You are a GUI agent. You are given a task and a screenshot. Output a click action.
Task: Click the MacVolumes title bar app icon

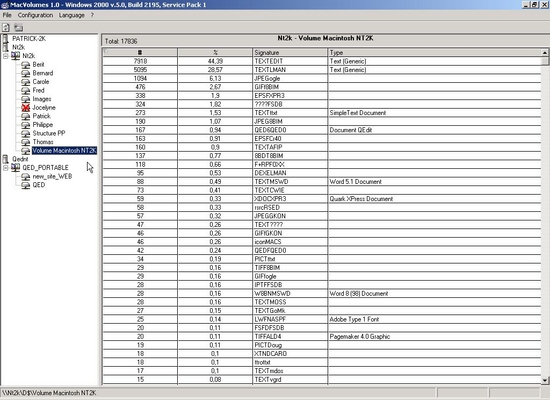coord(5,5)
